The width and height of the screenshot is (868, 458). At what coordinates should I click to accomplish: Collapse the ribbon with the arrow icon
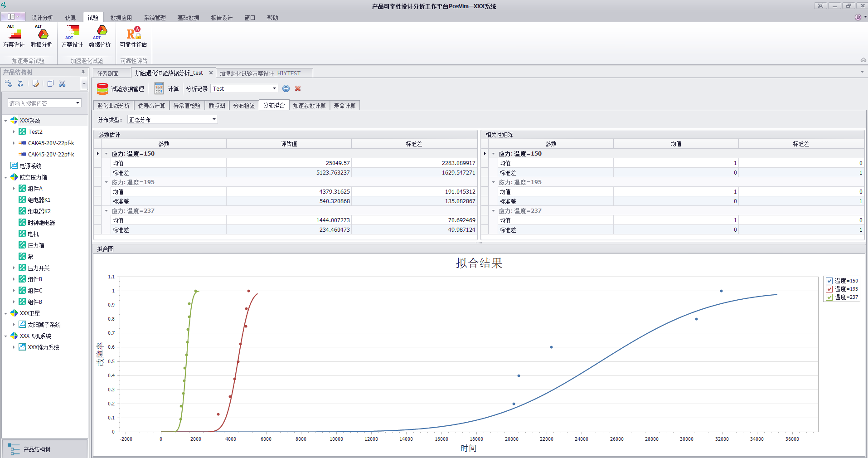[863, 60]
